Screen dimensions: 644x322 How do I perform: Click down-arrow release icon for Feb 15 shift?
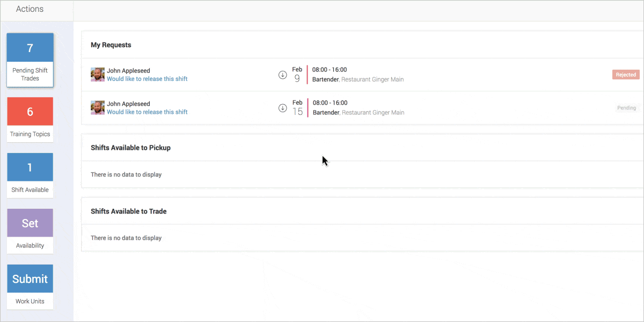[283, 108]
